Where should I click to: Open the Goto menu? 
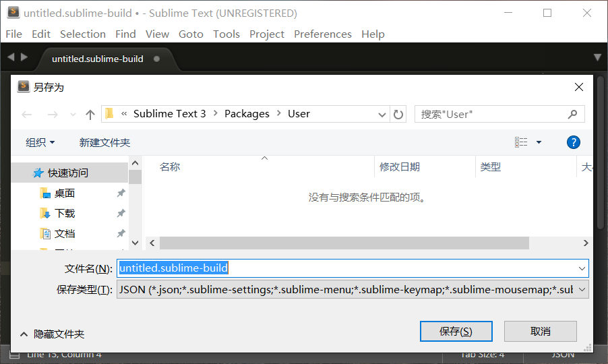tap(191, 34)
